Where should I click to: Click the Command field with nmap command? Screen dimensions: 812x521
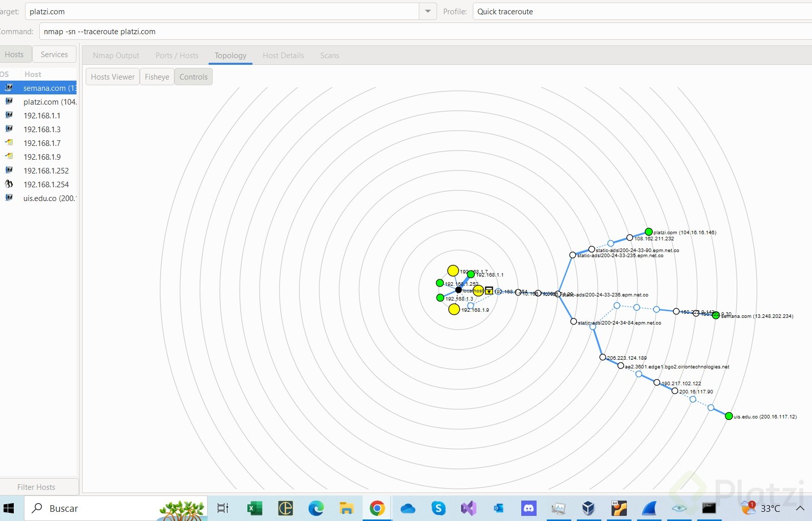tap(425, 31)
